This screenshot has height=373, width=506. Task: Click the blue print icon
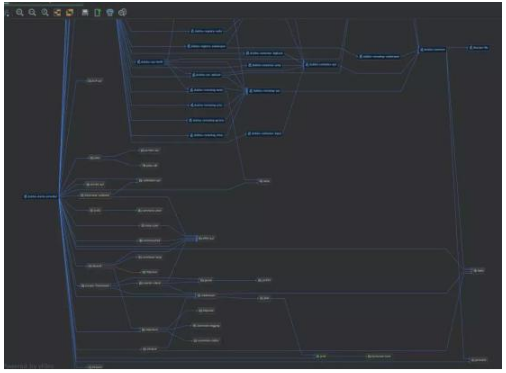[110, 13]
